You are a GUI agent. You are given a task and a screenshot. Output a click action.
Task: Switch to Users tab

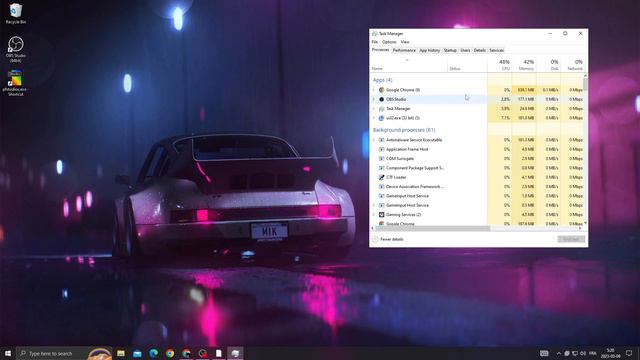465,50
